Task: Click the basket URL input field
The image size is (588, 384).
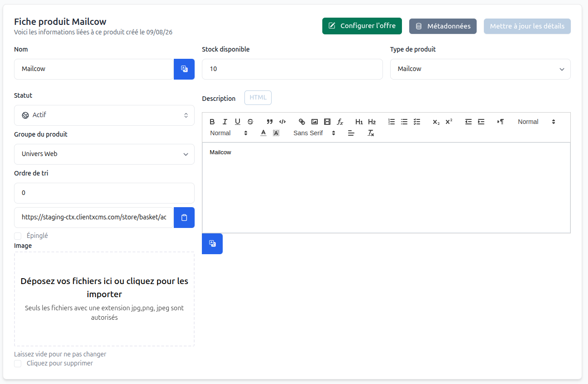Action: click(x=94, y=218)
